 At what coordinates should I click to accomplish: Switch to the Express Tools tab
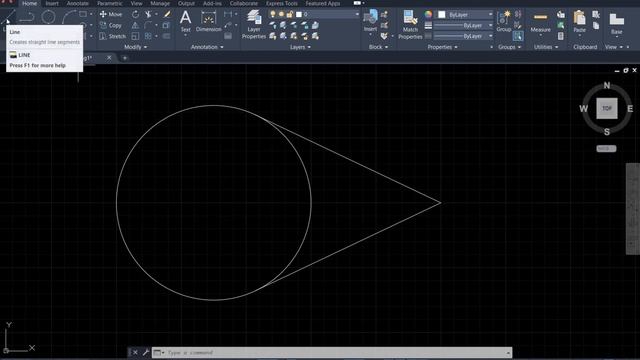click(x=282, y=3)
